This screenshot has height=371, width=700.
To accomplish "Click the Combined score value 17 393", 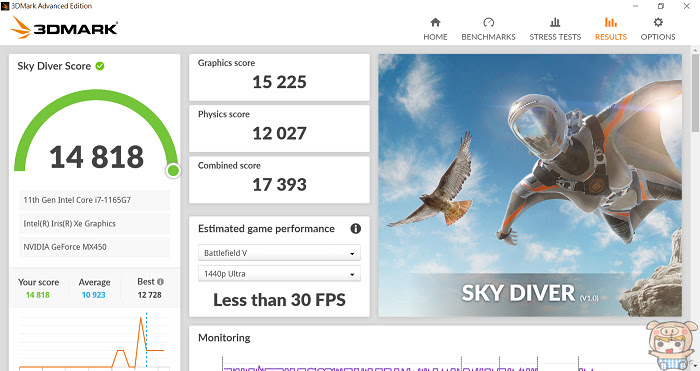I will (279, 184).
